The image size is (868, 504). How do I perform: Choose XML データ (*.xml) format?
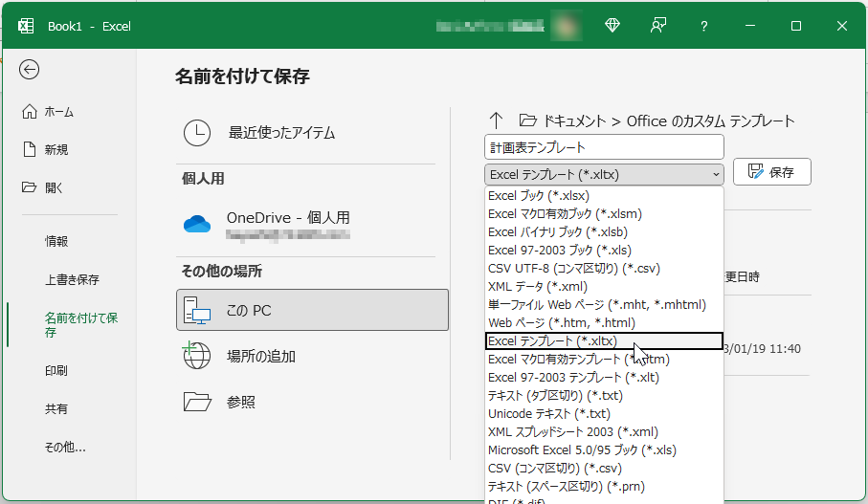(604, 287)
